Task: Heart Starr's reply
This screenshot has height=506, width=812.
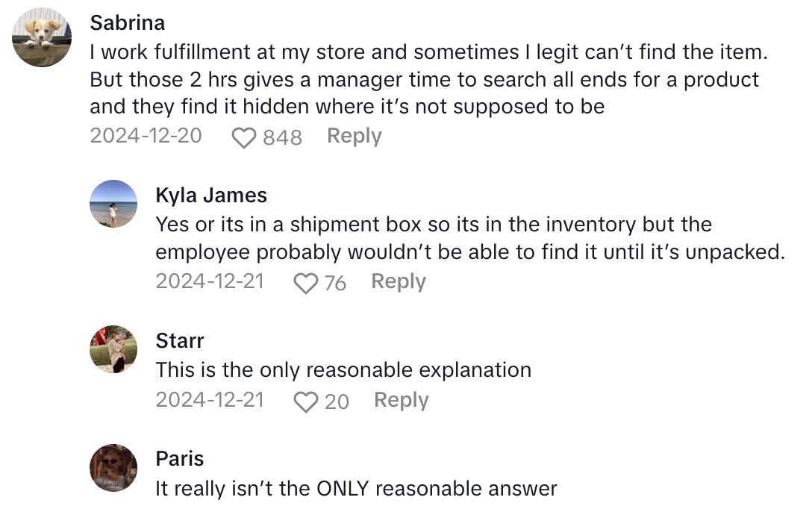Action: coord(306,402)
